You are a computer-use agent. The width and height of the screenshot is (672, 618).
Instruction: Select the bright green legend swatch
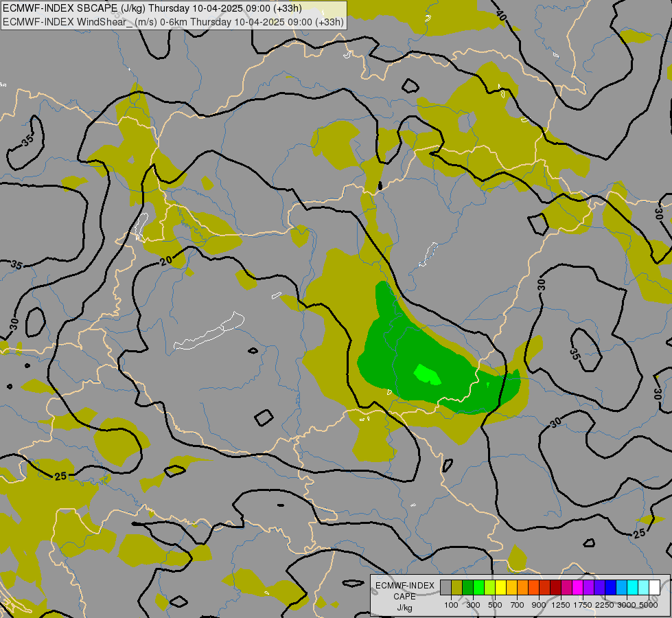click(478, 587)
